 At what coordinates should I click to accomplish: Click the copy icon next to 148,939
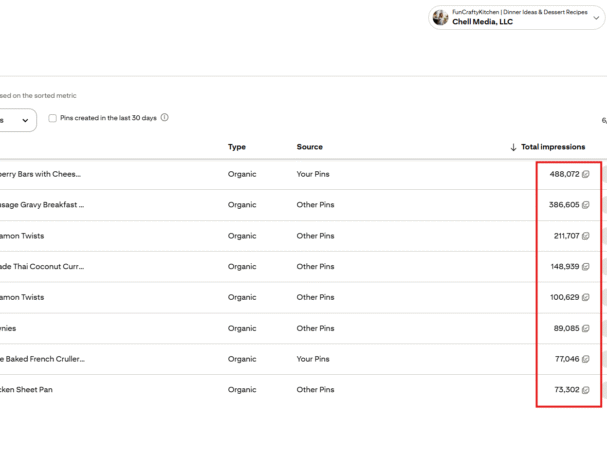point(586,267)
